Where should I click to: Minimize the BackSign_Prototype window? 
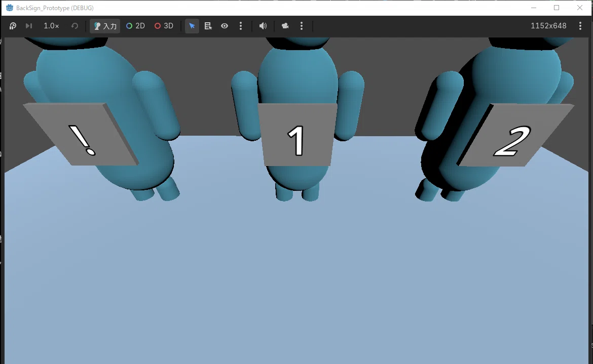534,8
